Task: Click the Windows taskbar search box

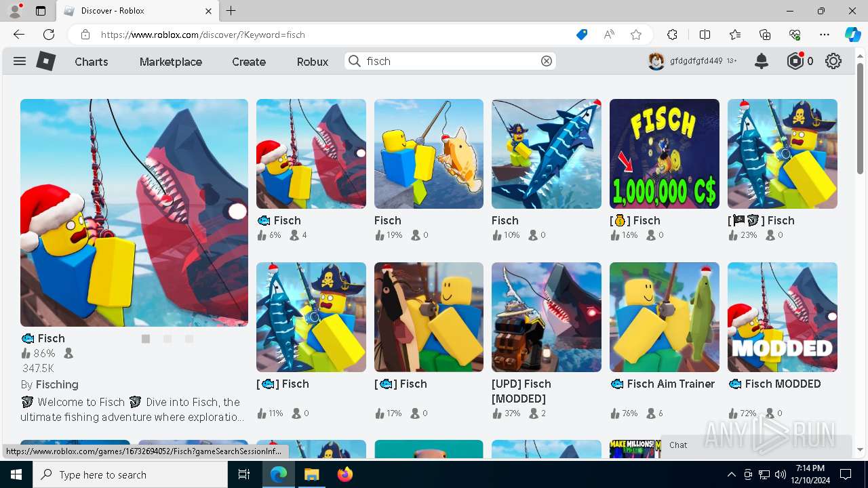Action: point(130,474)
